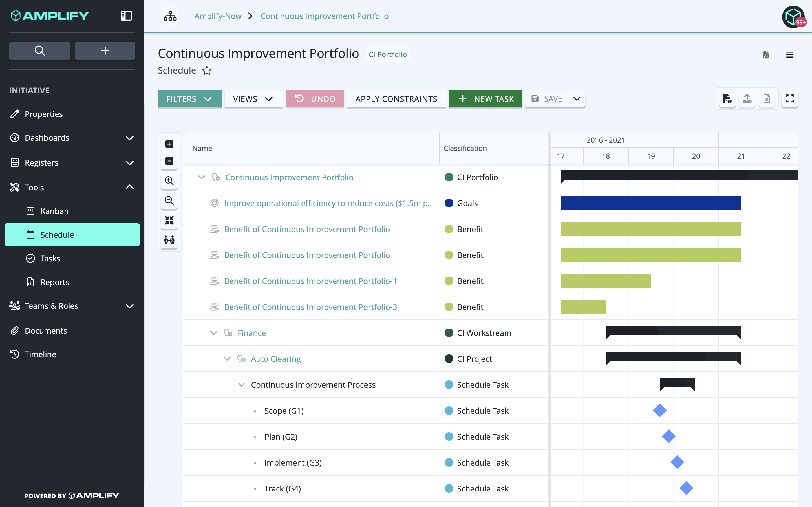Select the Scope (G1) milestone diamond
Screen dimensions: 812x507
coord(659,411)
